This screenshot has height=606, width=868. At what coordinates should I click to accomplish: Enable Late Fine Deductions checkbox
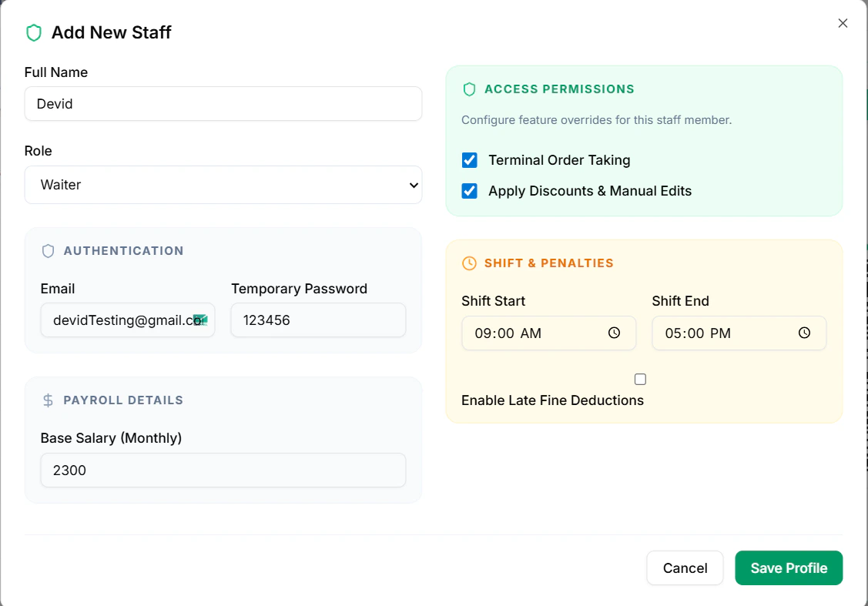tap(640, 380)
